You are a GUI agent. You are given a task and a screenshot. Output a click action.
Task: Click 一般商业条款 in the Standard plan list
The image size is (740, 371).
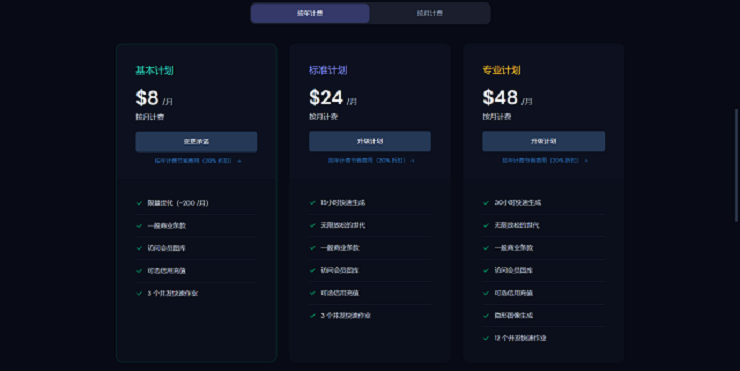point(340,248)
